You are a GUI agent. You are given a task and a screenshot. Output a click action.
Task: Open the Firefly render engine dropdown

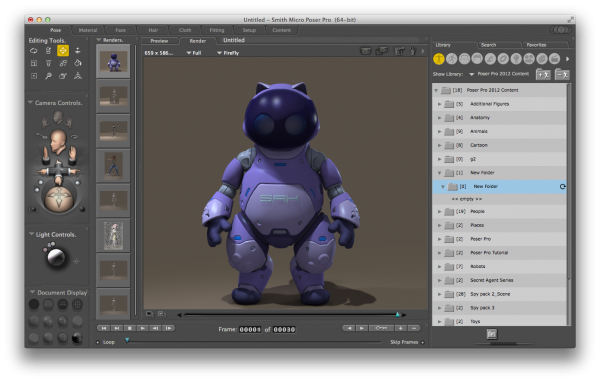pos(228,53)
